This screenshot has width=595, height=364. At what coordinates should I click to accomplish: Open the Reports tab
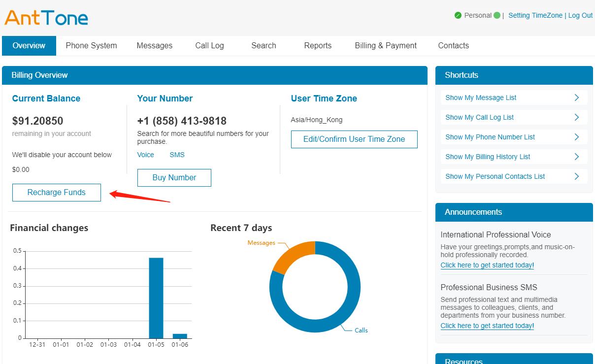pyautogui.click(x=318, y=45)
